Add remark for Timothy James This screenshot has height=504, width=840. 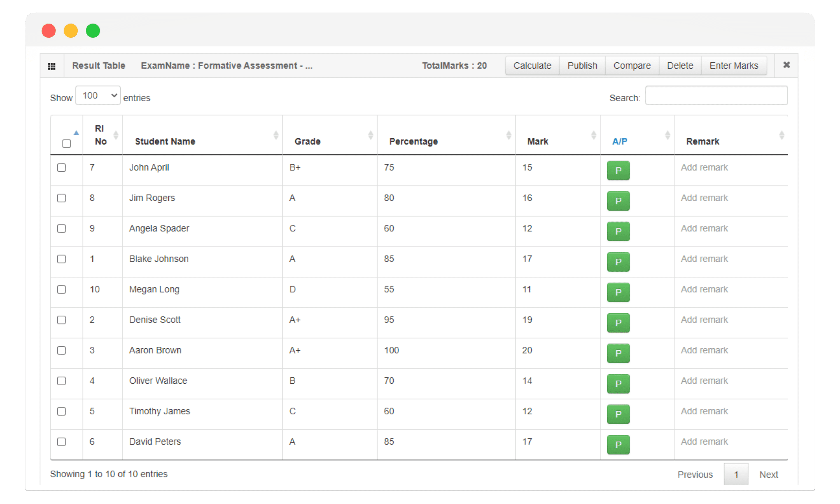coord(704,411)
